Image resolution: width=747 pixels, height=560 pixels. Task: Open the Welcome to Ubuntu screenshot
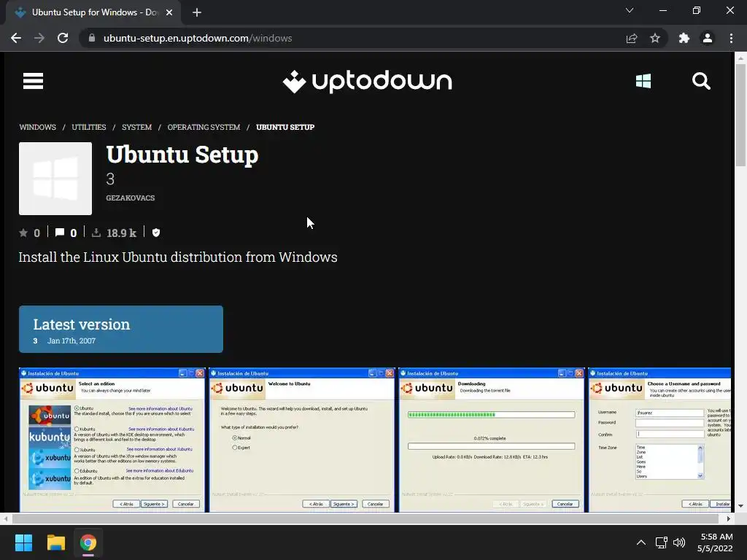click(x=302, y=440)
